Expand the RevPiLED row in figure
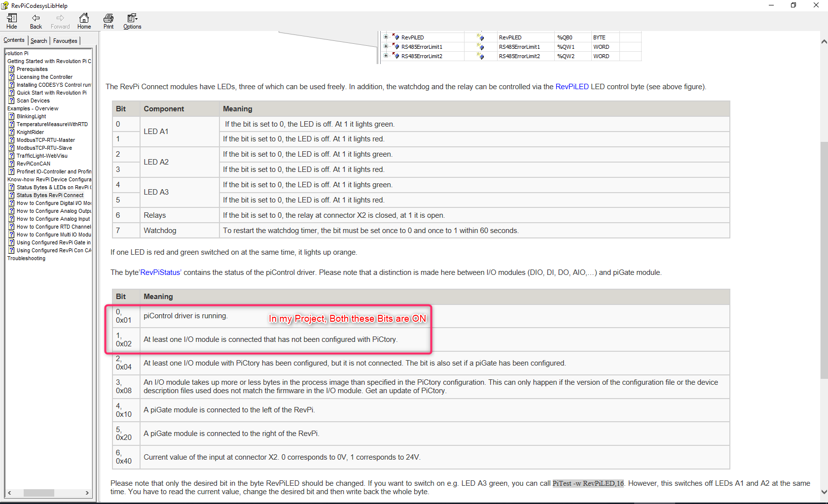Viewport: 828px width, 504px height. [386, 37]
